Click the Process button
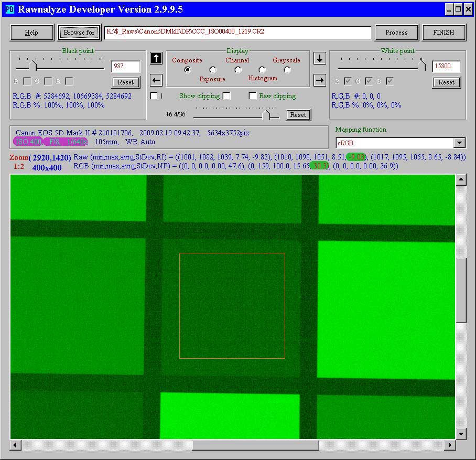476x460 pixels. coord(396,33)
